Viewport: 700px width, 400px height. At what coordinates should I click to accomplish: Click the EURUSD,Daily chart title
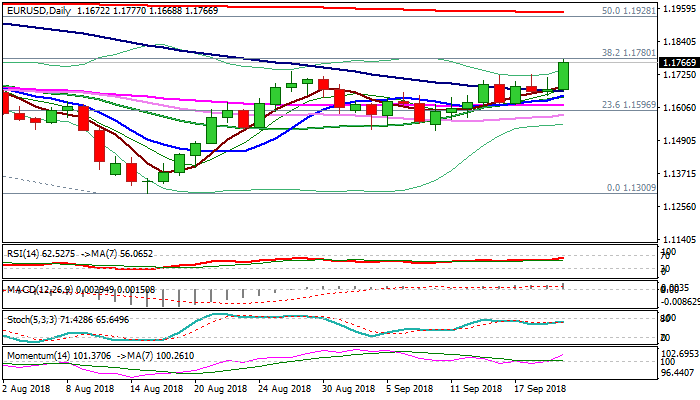coord(40,7)
